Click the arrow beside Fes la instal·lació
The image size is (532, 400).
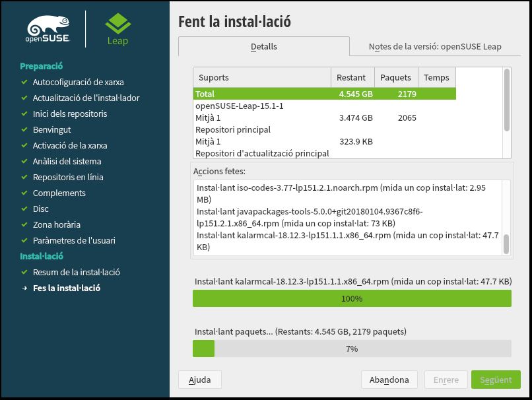click(x=24, y=288)
